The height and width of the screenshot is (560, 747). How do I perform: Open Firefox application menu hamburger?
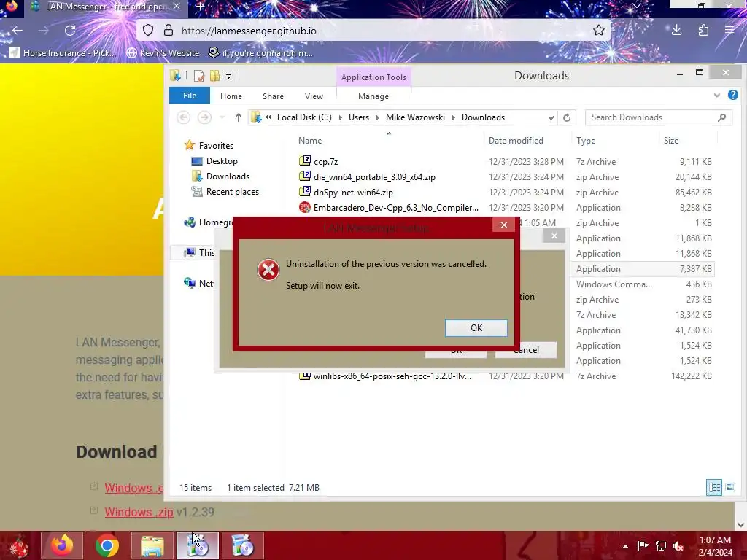tap(729, 31)
